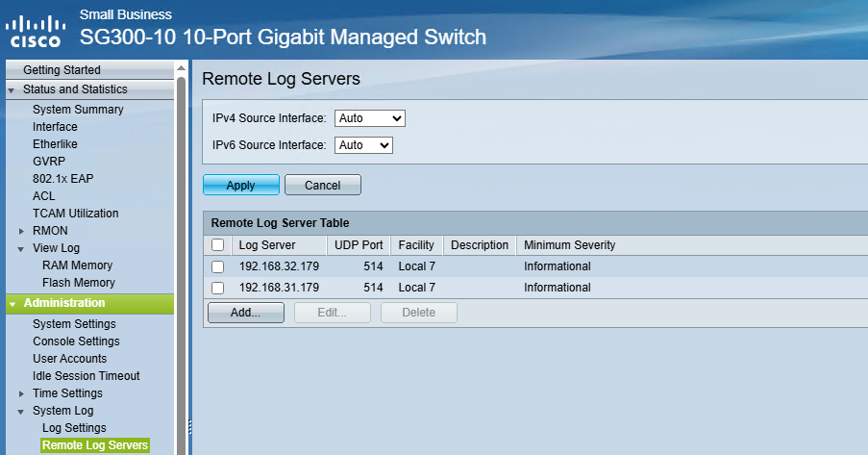Collapse the View Log tree node

22,248
